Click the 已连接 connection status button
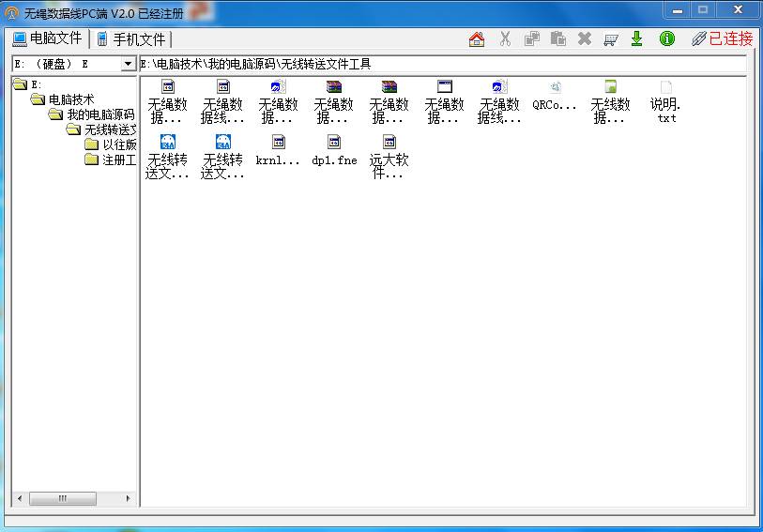763x532 pixels. point(723,38)
